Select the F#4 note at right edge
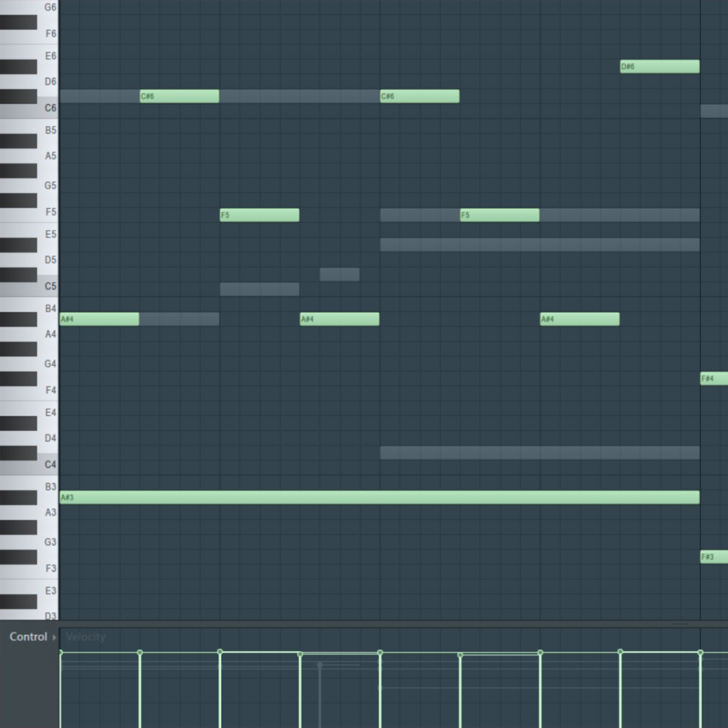This screenshot has width=728, height=728. (x=714, y=379)
